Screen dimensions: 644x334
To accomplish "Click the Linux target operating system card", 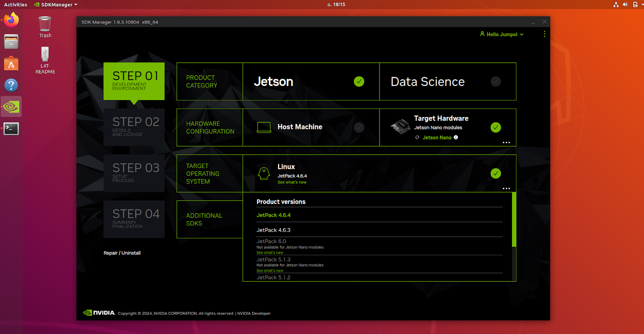I will [x=380, y=173].
